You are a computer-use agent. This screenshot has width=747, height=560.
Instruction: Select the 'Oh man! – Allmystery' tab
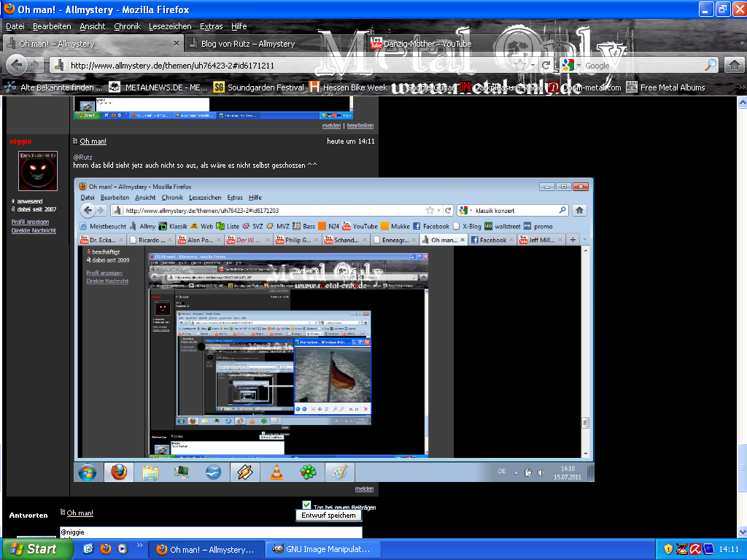click(x=93, y=43)
